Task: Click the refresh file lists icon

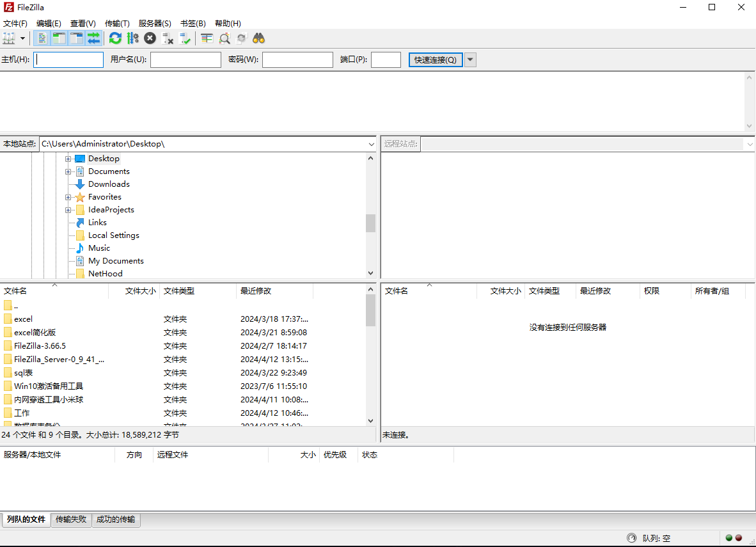Action: click(115, 38)
